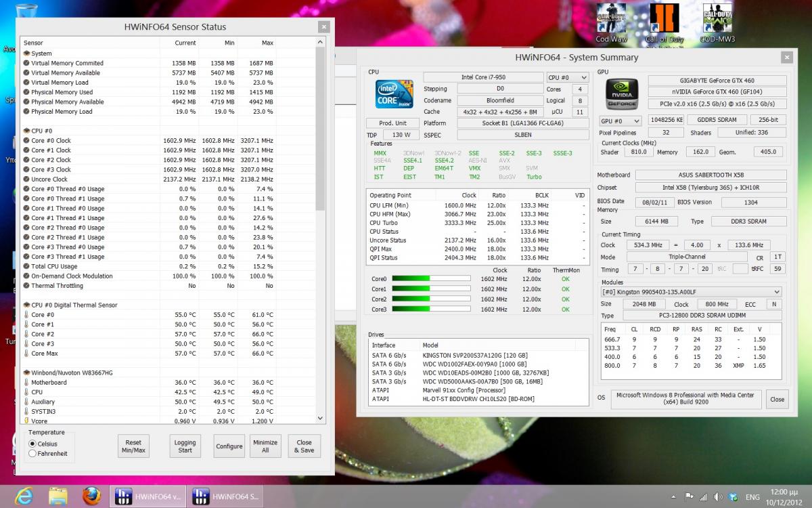Open File Explorer from the taskbar
812x508 pixels.
pyautogui.click(x=58, y=496)
